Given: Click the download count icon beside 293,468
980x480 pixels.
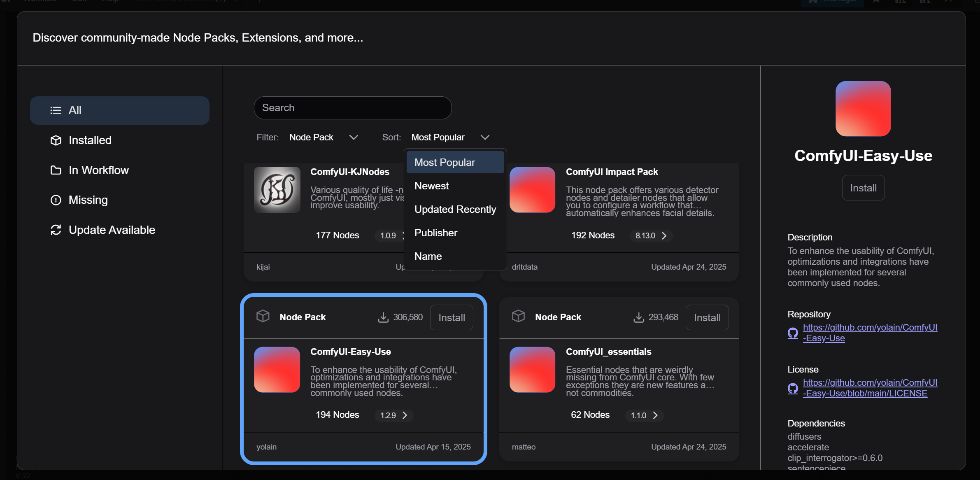Looking at the screenshot, I should 639,317.
